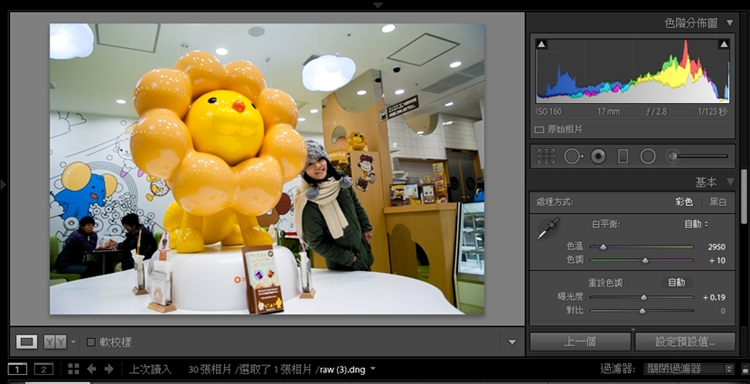Select 黑白 black and white treatment

point(718,202)
